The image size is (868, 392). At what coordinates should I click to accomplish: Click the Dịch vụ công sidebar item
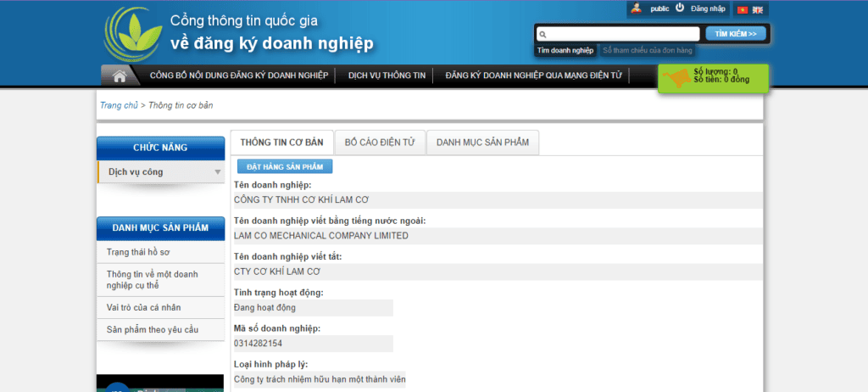[x=160, y=172]
